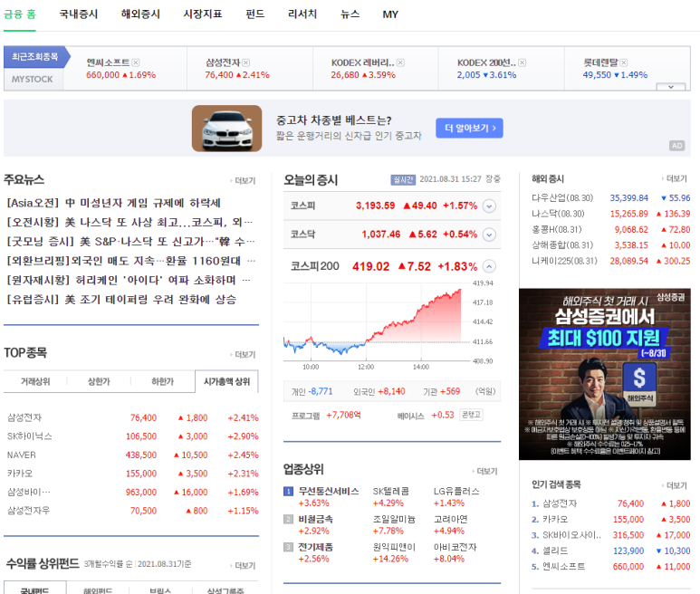This screenshot has height=594, width=700.
Task: Open the 외환브리핑 news headline
Action: 131,261
